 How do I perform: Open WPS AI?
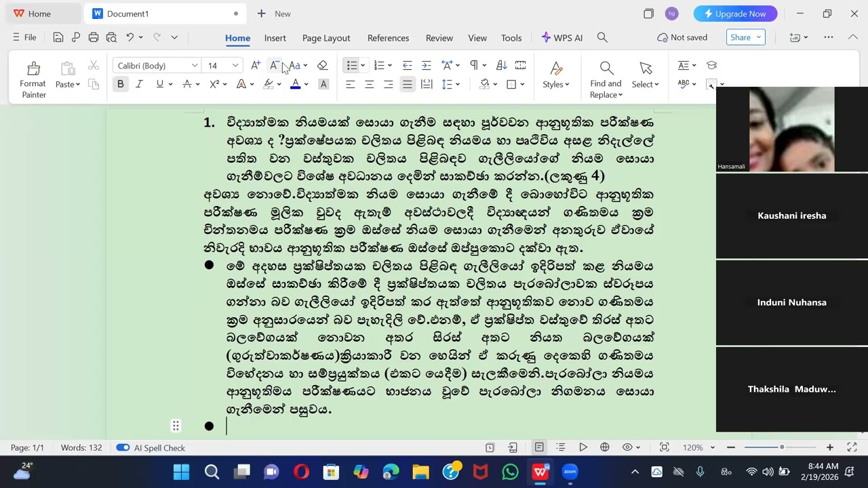pos(562,37)
